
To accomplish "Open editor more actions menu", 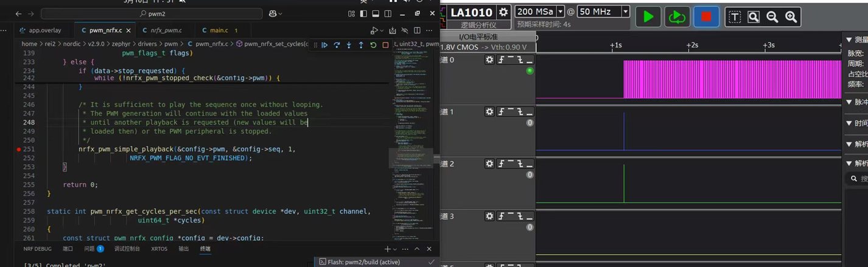I will [429, 30].
